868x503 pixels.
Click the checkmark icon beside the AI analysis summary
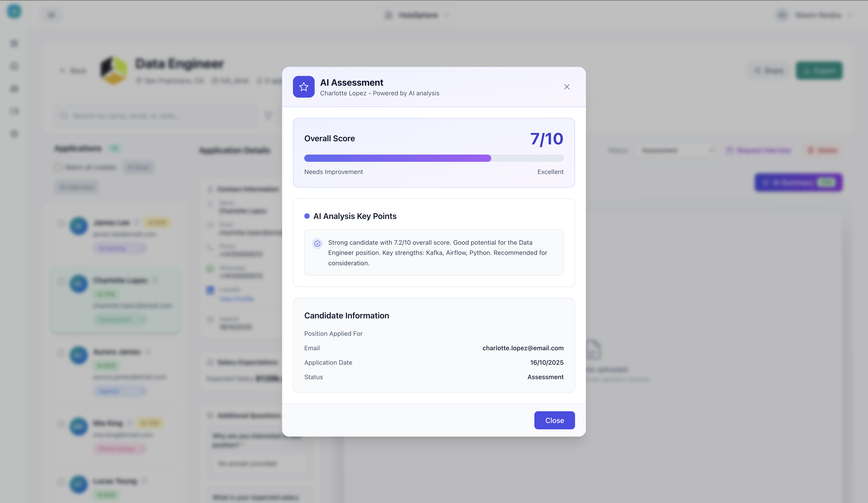(317, 243)
